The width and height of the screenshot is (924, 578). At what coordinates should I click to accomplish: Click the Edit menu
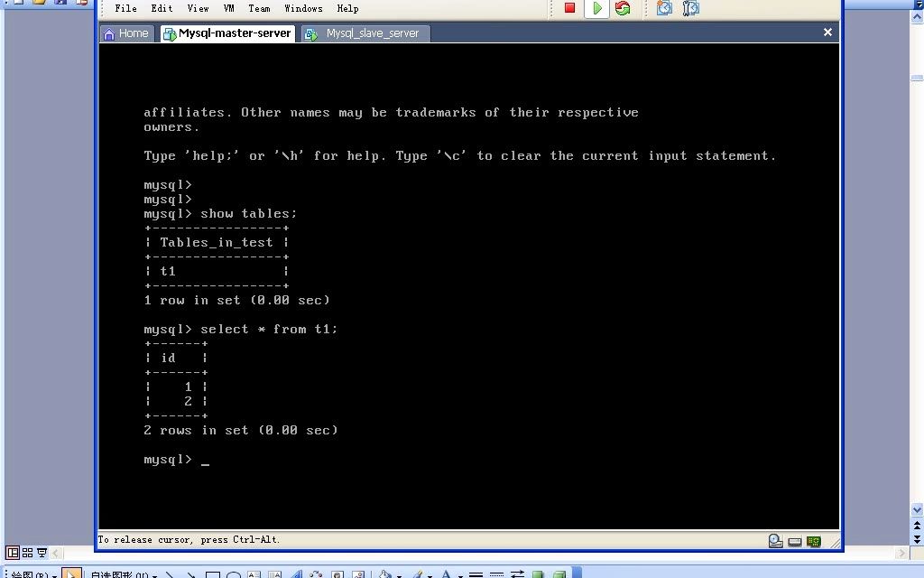click(x=161, y=8)
